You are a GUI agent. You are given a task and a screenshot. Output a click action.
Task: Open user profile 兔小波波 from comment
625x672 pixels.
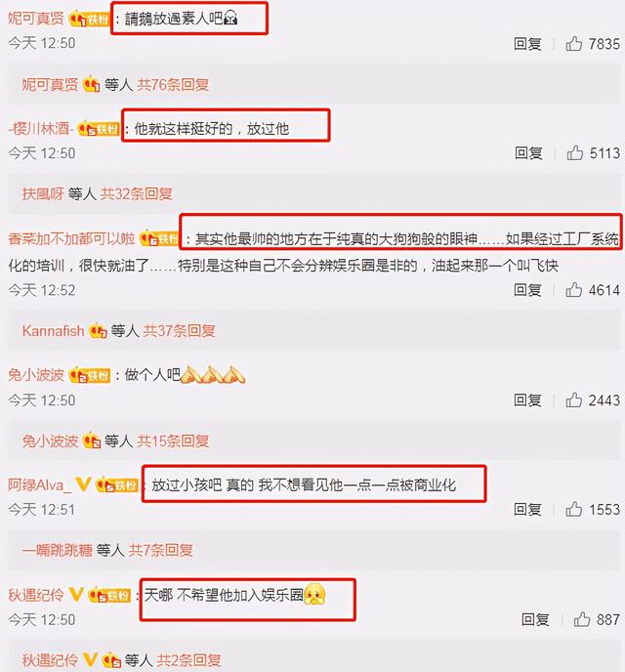coord(36,375)
